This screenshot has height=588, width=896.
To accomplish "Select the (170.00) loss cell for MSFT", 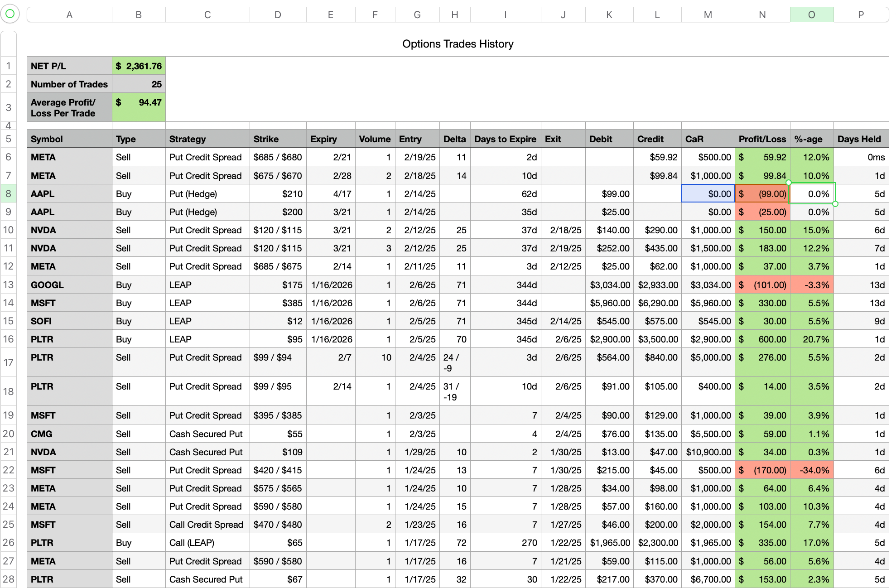I will pos(762,470).
